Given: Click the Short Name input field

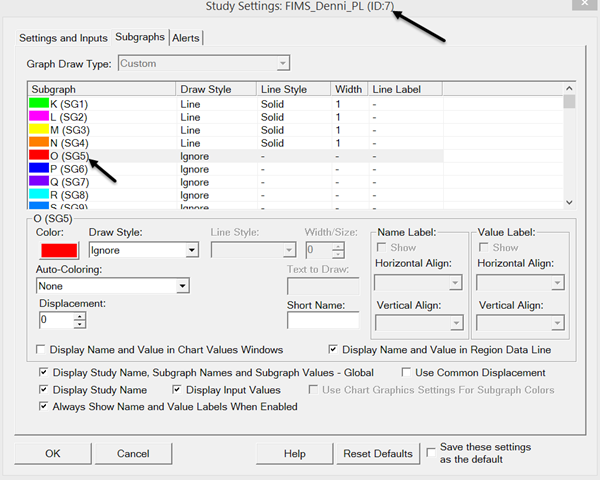Looking at the screenshot, I should (322, 321).
